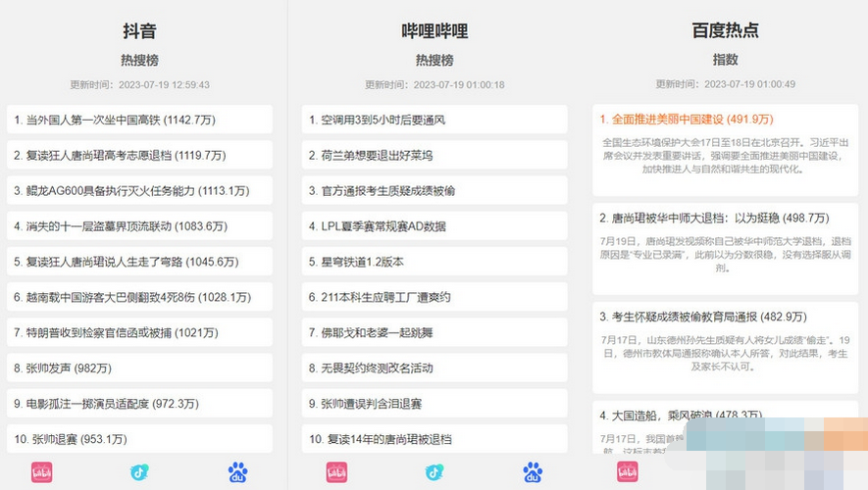Open 消失的十一层盗墓界顶流联动 entry

[139, 225]
